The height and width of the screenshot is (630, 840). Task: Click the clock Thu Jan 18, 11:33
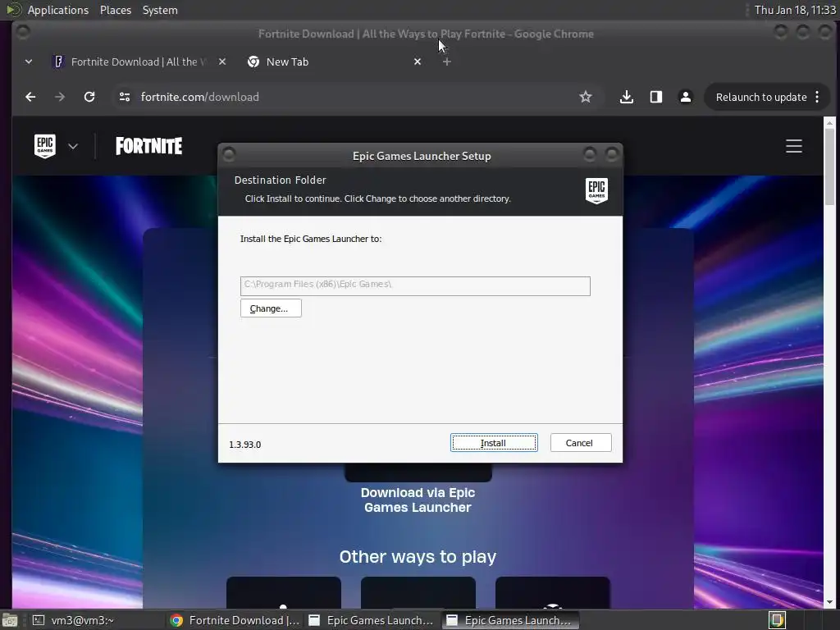795,10
